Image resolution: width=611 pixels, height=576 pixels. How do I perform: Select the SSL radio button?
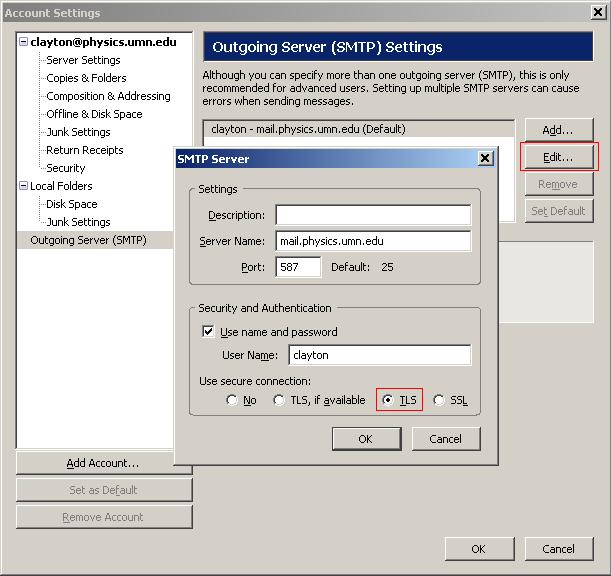[x=439, y=400]
